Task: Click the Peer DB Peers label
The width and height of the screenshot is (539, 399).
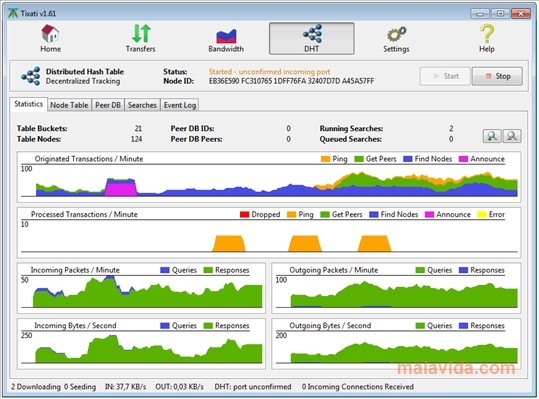Action: click(196, 139)
